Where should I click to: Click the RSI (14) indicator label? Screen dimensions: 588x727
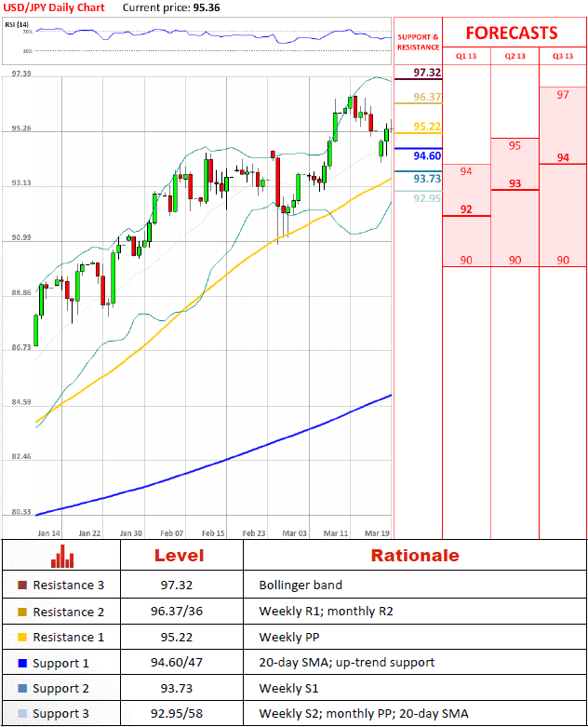(17, 24)
